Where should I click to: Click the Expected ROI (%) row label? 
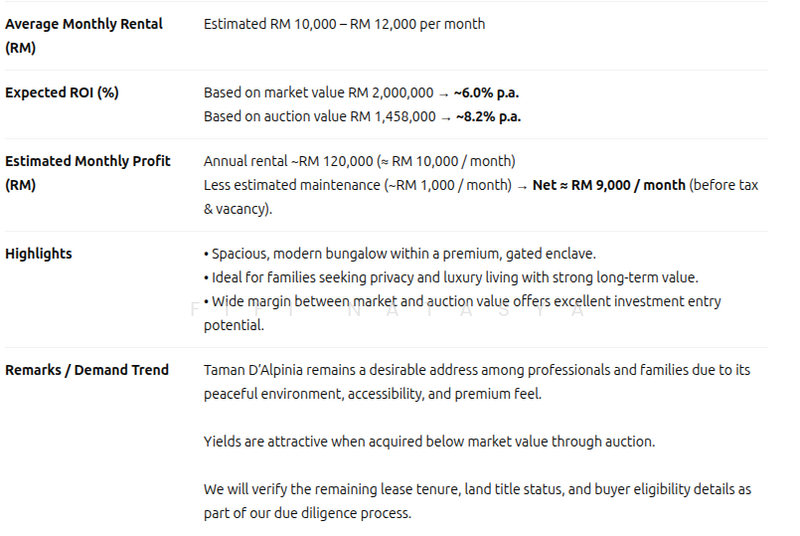tap(62, 92)
